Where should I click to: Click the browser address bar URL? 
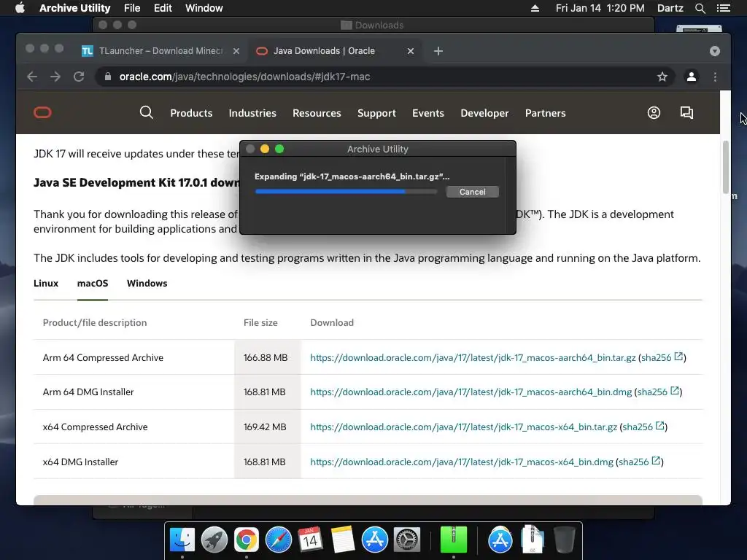pyautogui.click(x=245, y=77)
